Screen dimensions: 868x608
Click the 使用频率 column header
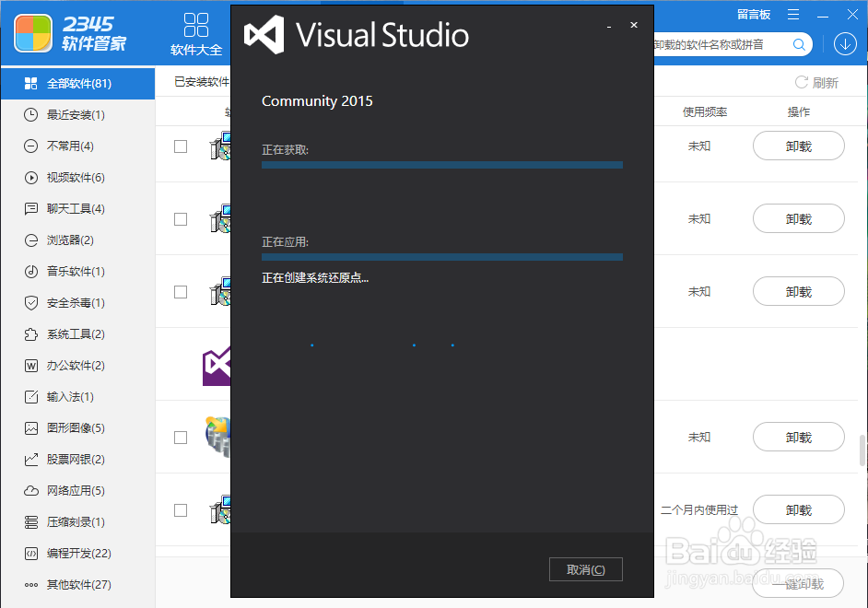(x=705, y=112)
